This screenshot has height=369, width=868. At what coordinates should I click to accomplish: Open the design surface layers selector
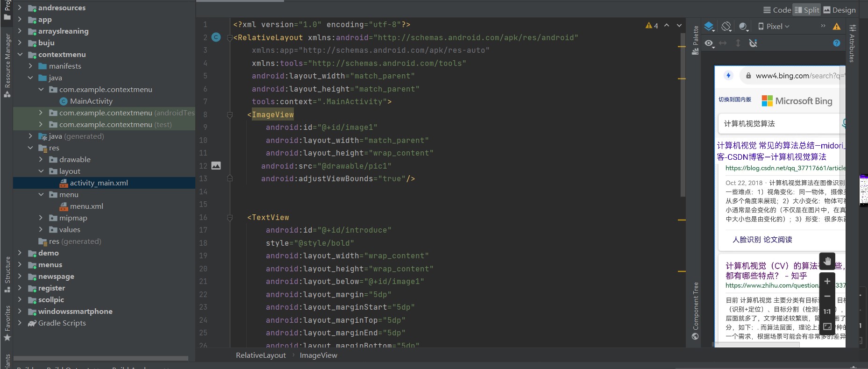[x=709, y=27]
